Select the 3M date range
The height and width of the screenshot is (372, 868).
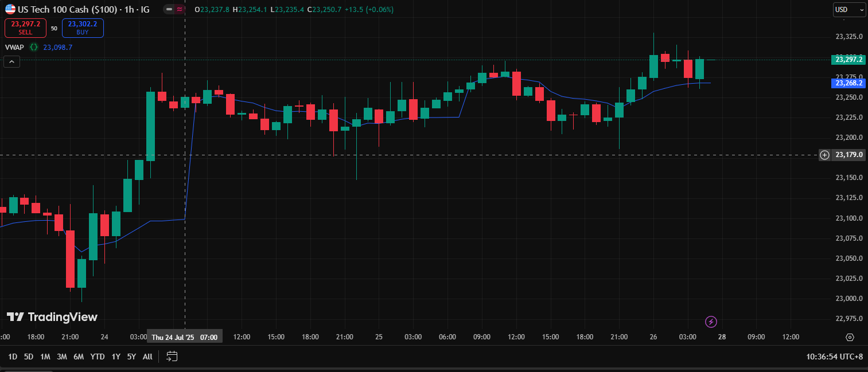point(62,357)
